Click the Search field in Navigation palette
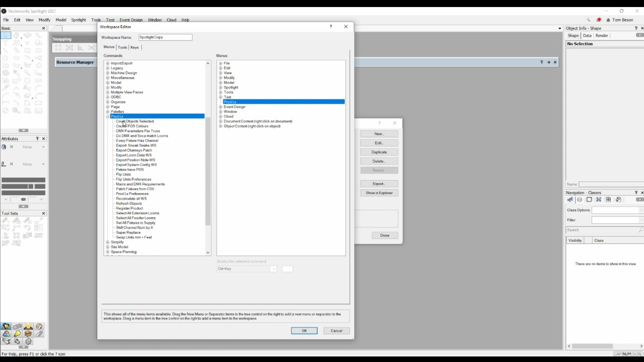Viewport: 644px width, 362px height. pos(605,230)
